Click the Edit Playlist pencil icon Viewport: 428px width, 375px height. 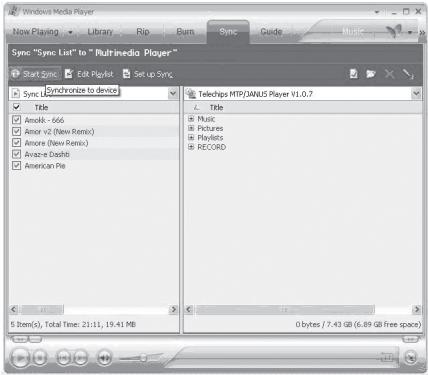pyautogui.click(x=69, y=74)
